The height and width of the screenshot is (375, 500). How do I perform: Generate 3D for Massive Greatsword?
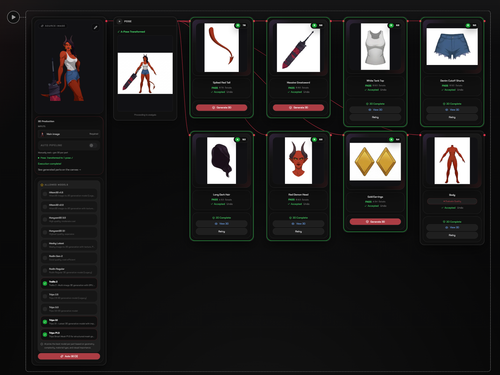pyautogui.click(x=298, y=108)
